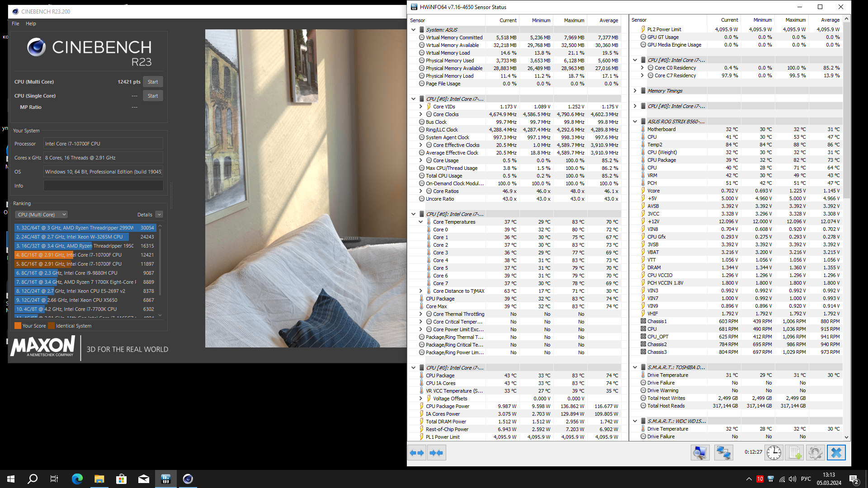
Task: Open the File menu in Cinebench
Action: 15,23
